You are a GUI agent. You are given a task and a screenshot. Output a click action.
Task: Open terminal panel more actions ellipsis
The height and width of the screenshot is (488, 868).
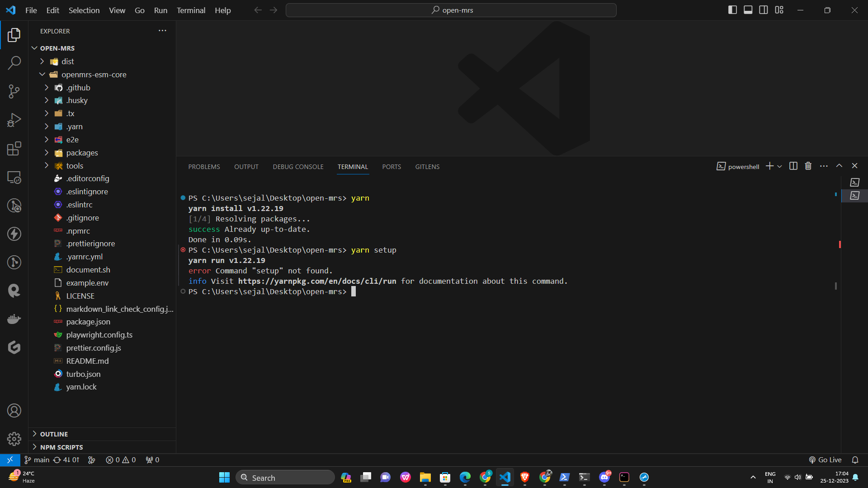click(824, 166)
